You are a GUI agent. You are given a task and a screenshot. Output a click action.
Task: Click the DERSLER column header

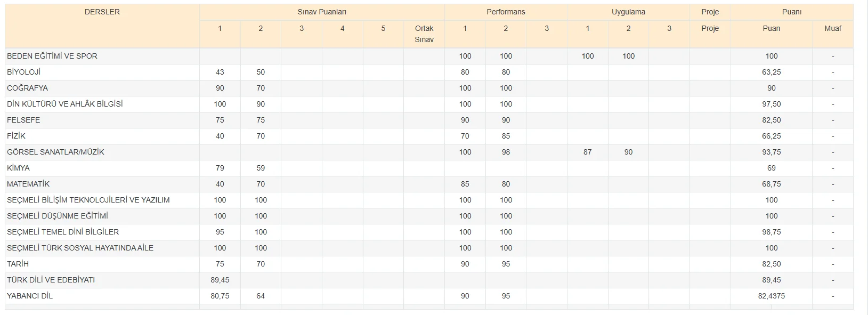(102, 12)
